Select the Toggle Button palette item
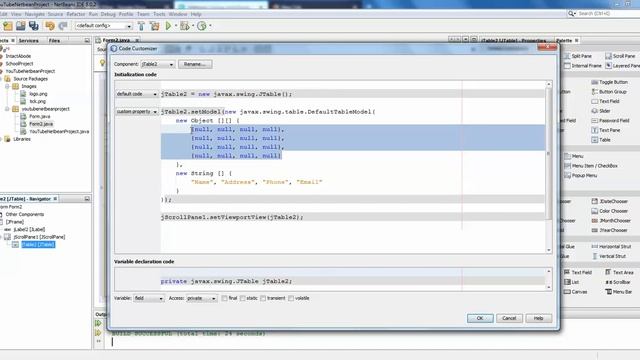Image resolution: width=640 pixels, height=360 pixels. coord(609,82)
